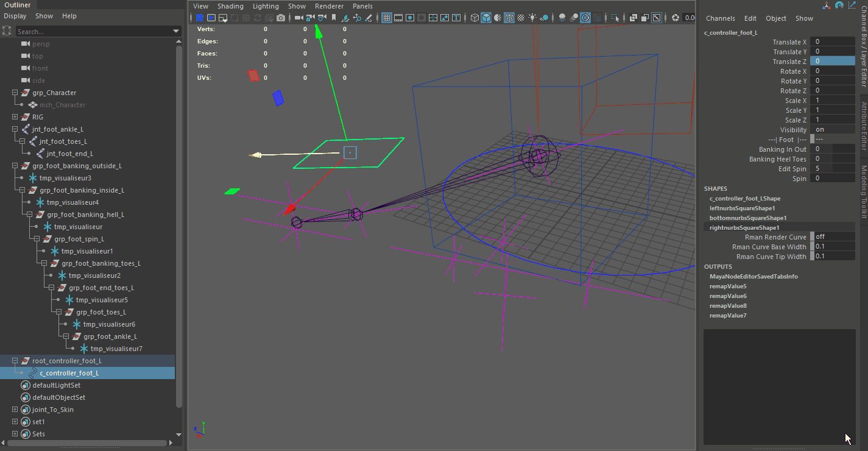The width and height of the screenshot is (868, 451).
Task: Enable X-Ray display mode icon
Action: coord(633,18)
